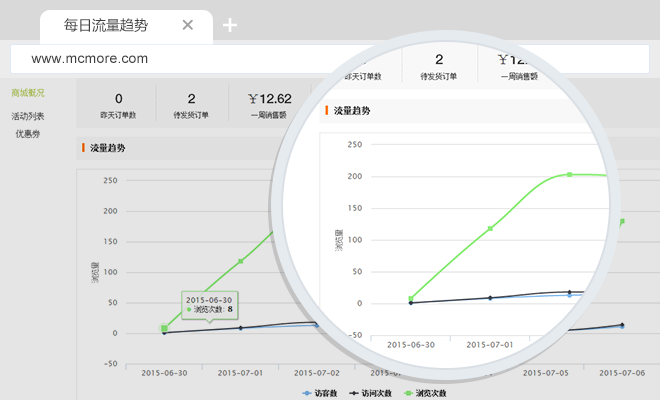Click the 昨天订单数 stat showing 0
The width and height of the screenshot is (660, 400).
(119, 104)
